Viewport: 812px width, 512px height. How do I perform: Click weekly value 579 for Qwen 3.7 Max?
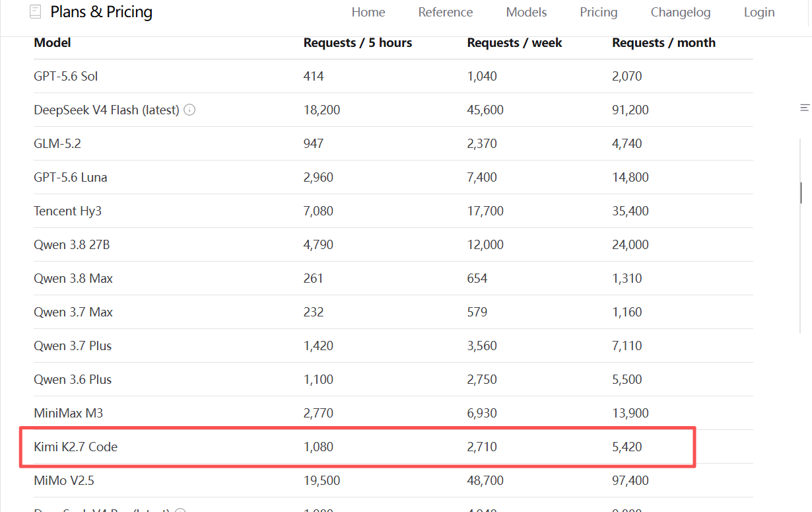pos(477,312)
